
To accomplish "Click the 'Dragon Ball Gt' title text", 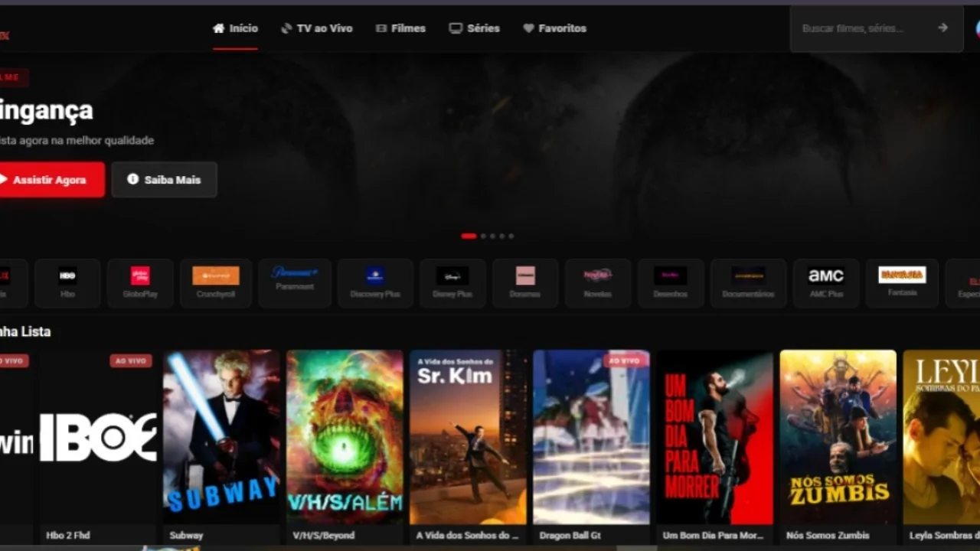I will coord(572,536).
